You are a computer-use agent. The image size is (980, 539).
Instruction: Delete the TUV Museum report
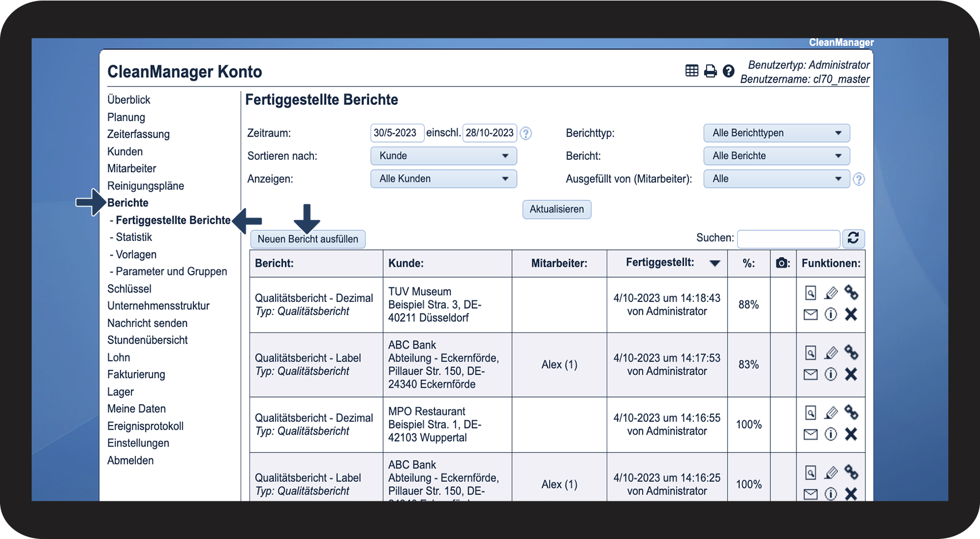(x=851, y=314)
